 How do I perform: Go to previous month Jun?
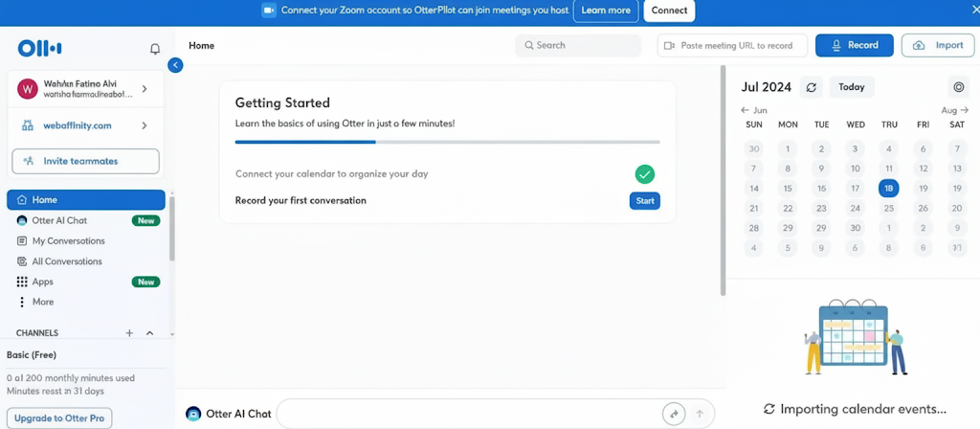pos(754,110)
